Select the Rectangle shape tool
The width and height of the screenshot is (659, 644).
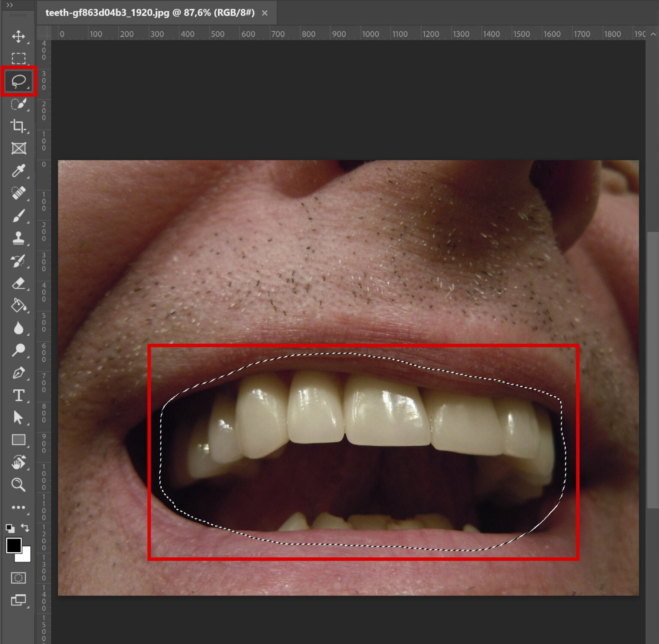tap(18, 440)
